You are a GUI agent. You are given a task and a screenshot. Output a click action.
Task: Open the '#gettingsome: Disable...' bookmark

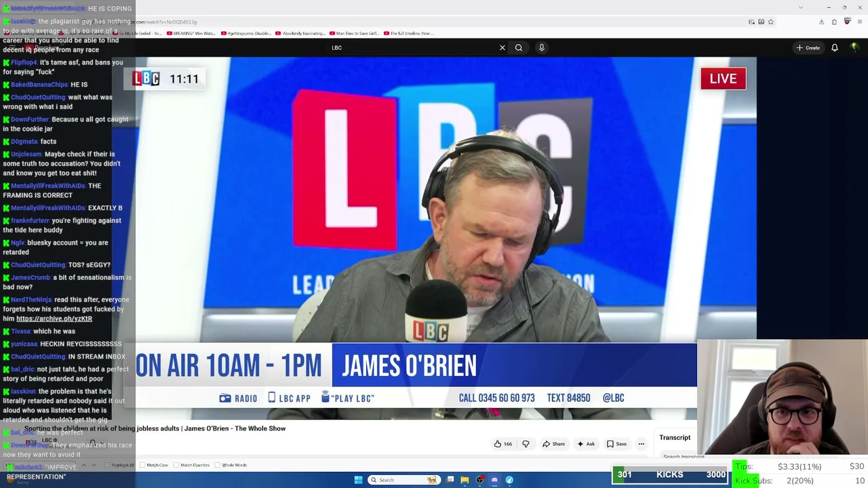click(x=246, y=33)
